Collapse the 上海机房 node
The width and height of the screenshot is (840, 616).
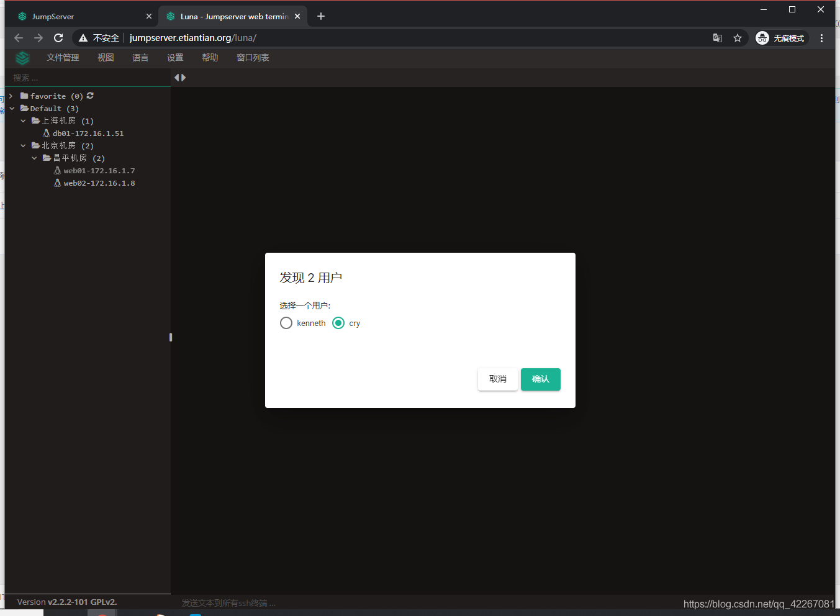pyautogui.click(x=23, y=120)
